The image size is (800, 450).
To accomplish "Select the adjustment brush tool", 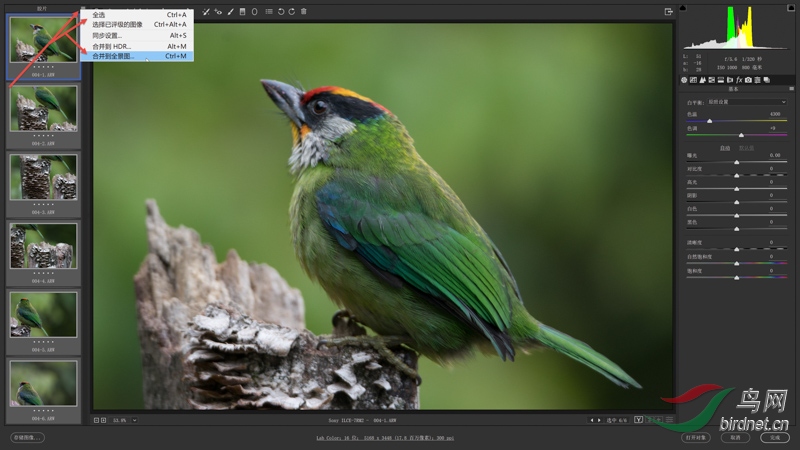I will [230, 12].
